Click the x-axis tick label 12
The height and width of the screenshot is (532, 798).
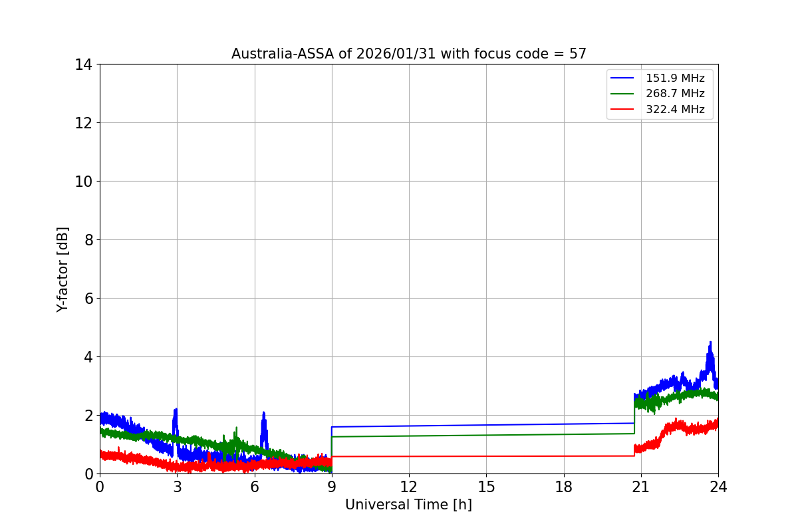coord(409,487)
